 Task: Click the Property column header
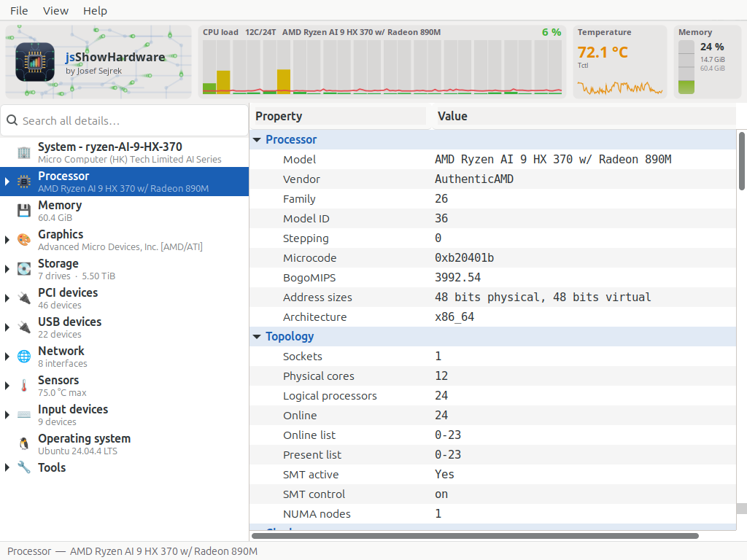tap(339, 116)
